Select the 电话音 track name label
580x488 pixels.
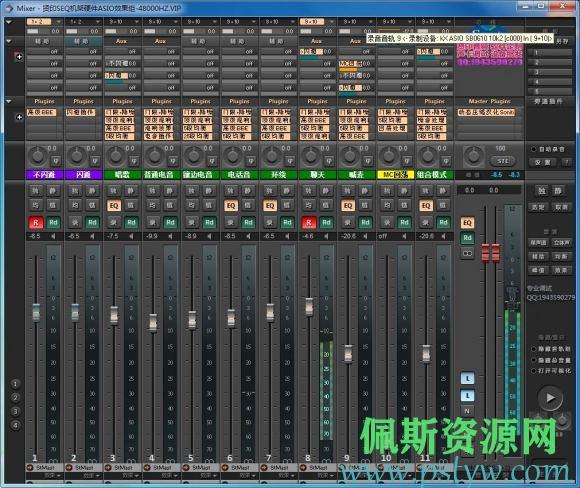(x=239, y=175)
